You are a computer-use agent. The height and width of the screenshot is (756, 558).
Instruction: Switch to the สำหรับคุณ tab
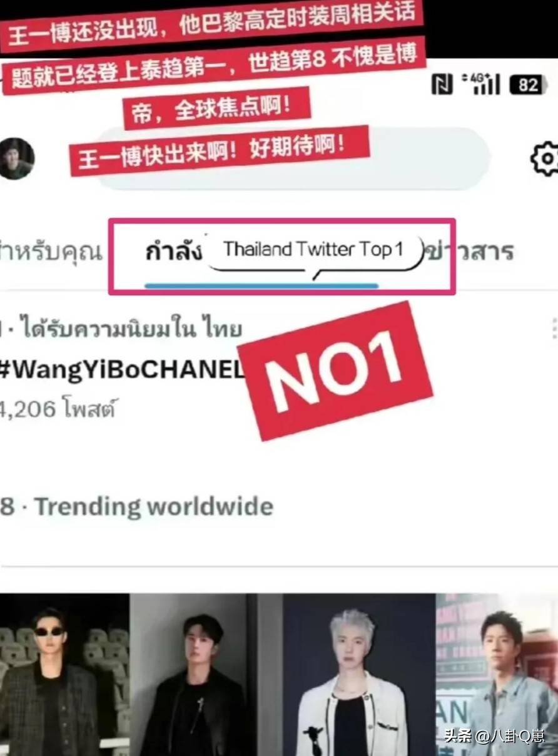point(51,252)
